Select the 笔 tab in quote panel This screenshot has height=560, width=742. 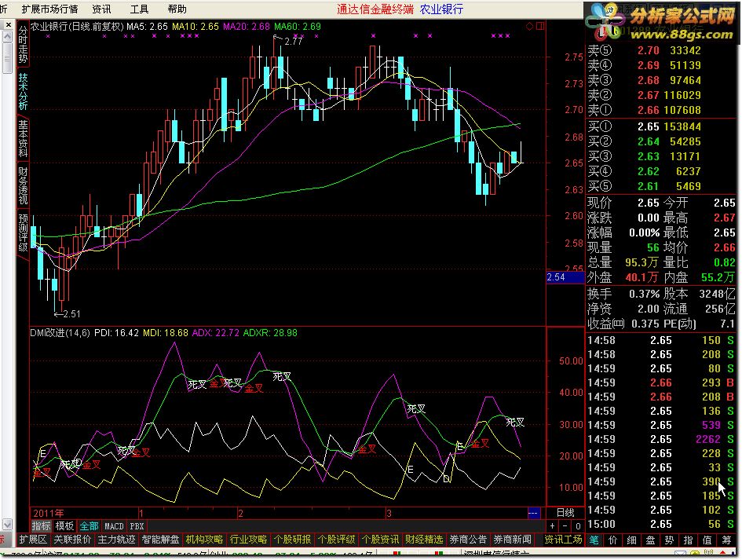[594, 540]
